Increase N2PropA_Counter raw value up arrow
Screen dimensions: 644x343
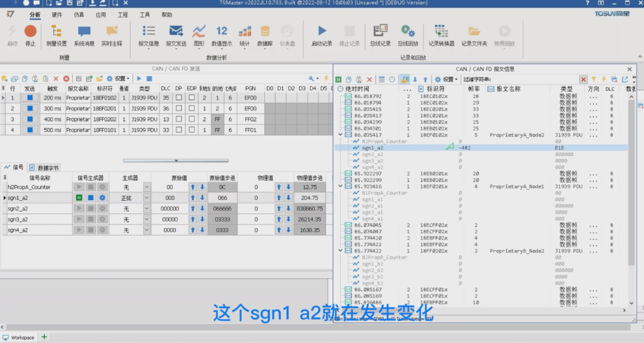tap(193, 187)
